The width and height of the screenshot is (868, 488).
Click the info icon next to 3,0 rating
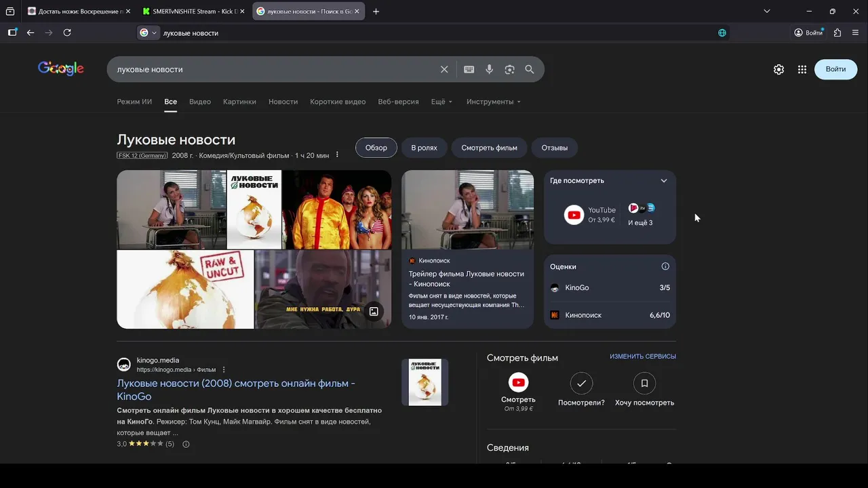pyautogui.click(x=186, y=444)
